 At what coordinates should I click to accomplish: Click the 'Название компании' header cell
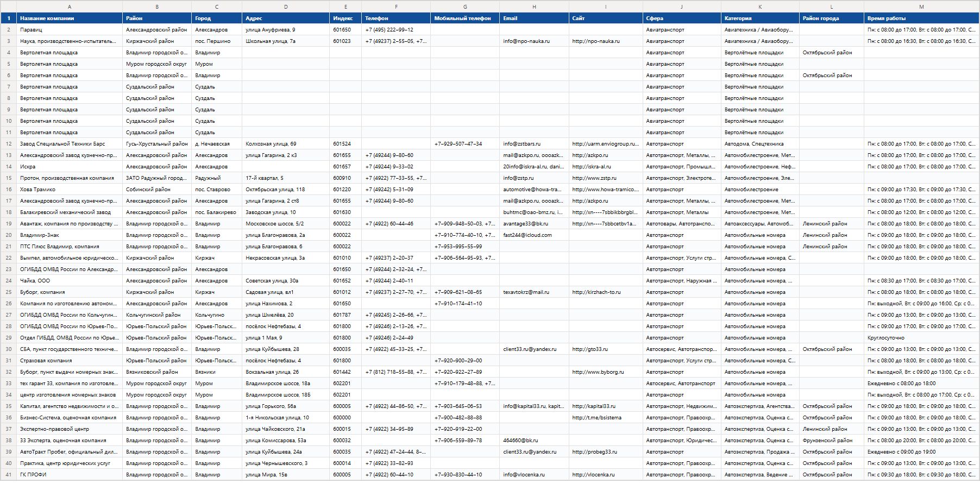pyautogui.click(x=70, y=18)
